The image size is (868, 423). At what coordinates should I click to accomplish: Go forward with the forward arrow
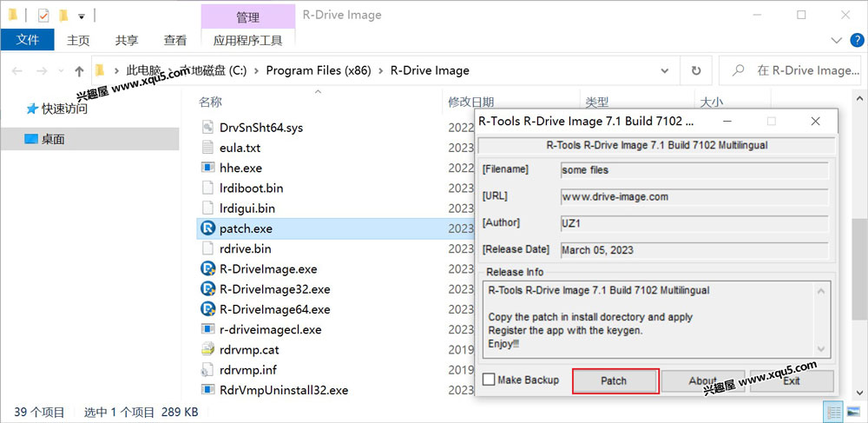(42, 71)
